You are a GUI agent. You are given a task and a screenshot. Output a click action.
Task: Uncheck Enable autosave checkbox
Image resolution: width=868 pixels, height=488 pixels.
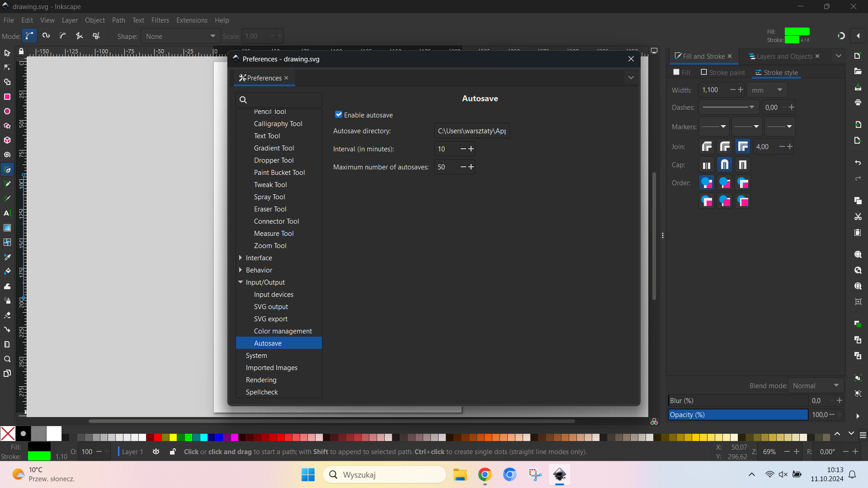(339, 115)
